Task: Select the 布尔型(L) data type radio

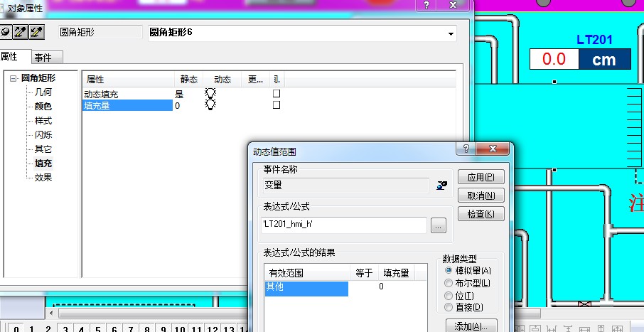Action: click(x=449, y=283)
